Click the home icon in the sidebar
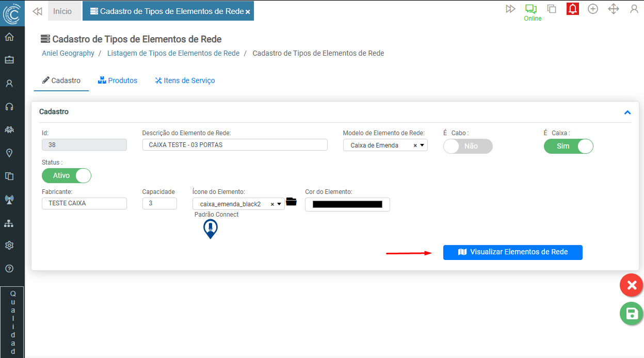The image size is (644, 358). (9, 37)
